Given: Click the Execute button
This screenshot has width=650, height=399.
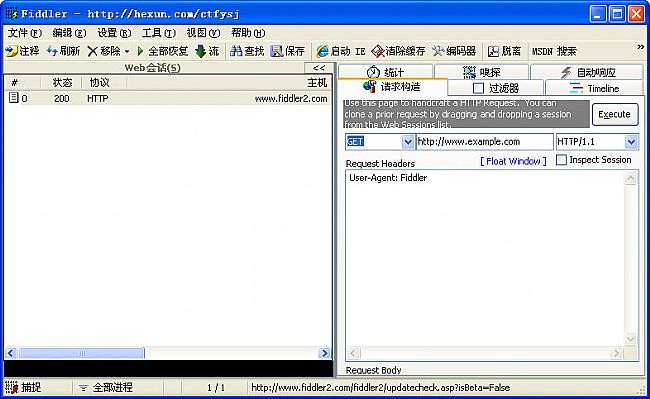Looking at the screenshot, I should (615, 114).
